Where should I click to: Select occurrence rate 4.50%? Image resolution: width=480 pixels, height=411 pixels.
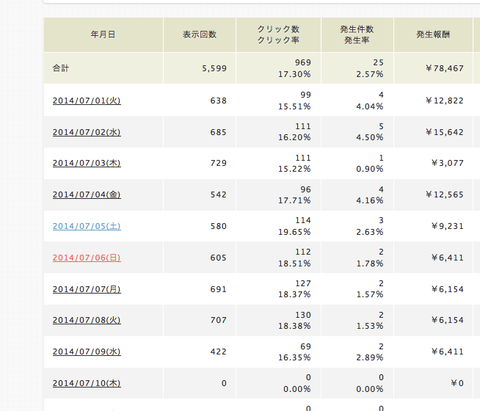pos(370,137)
